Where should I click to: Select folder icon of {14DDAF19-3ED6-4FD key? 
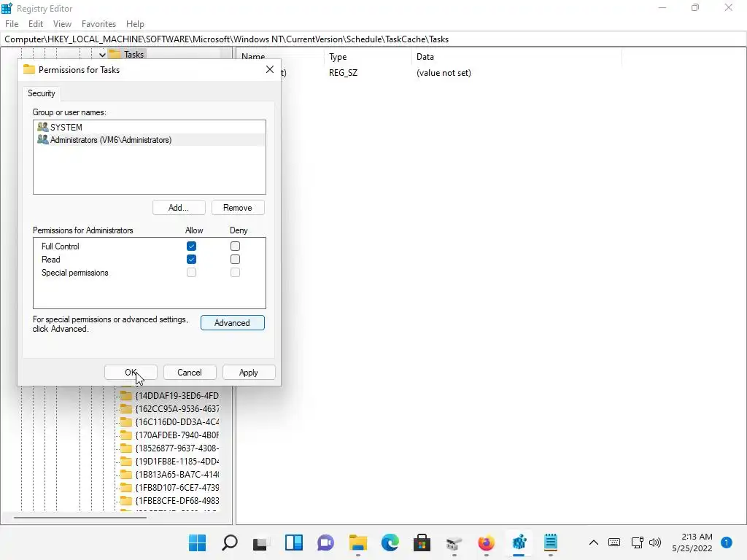[x=125, y=395]
